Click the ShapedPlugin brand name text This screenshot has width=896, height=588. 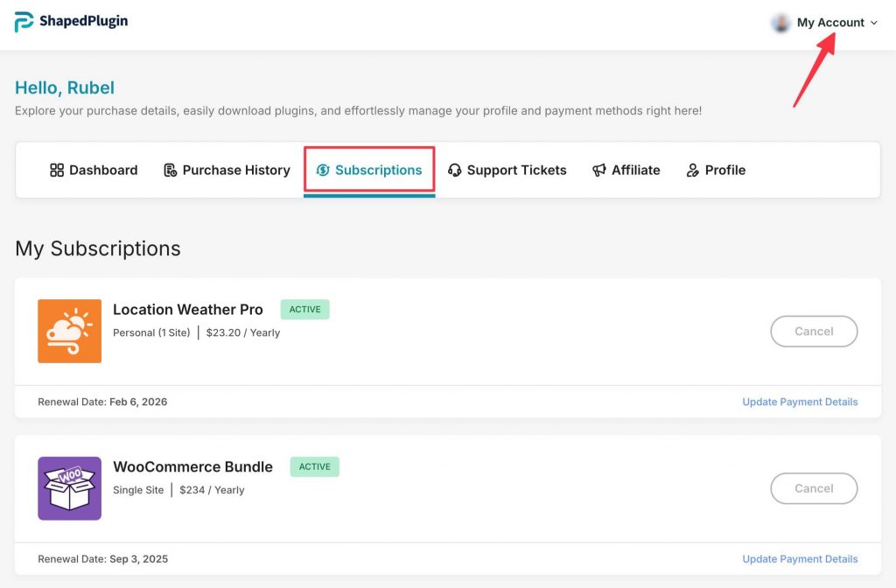point(84,22)
